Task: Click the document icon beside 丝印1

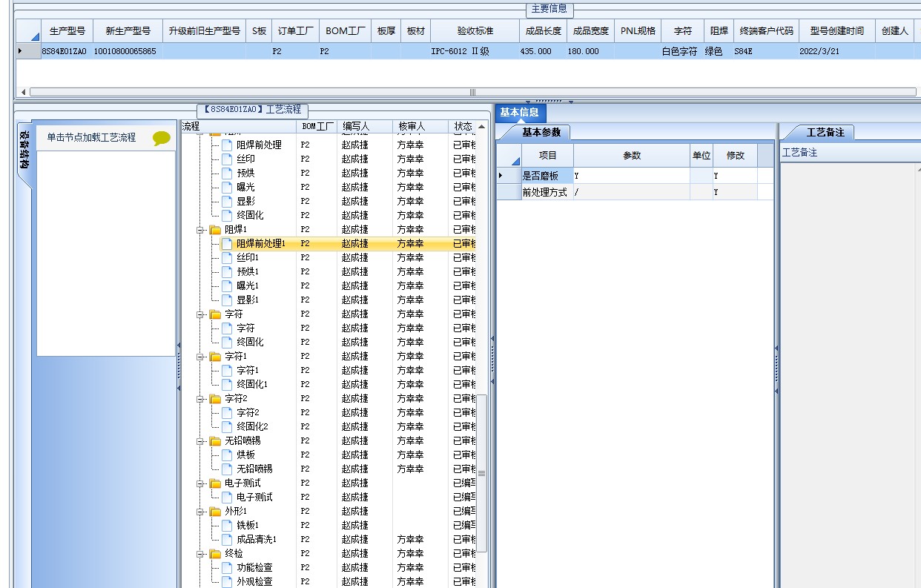Action: (227, 257)
